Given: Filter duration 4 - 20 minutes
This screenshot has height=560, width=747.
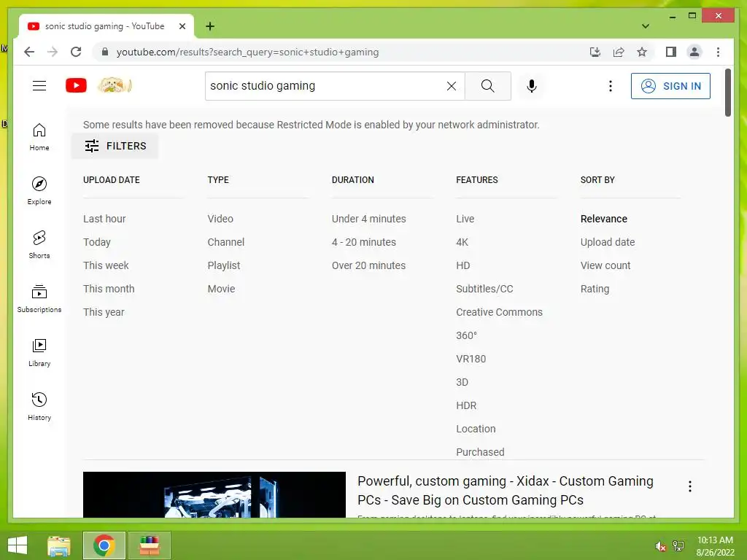Looking at the screenshot, I should (363, 242).
